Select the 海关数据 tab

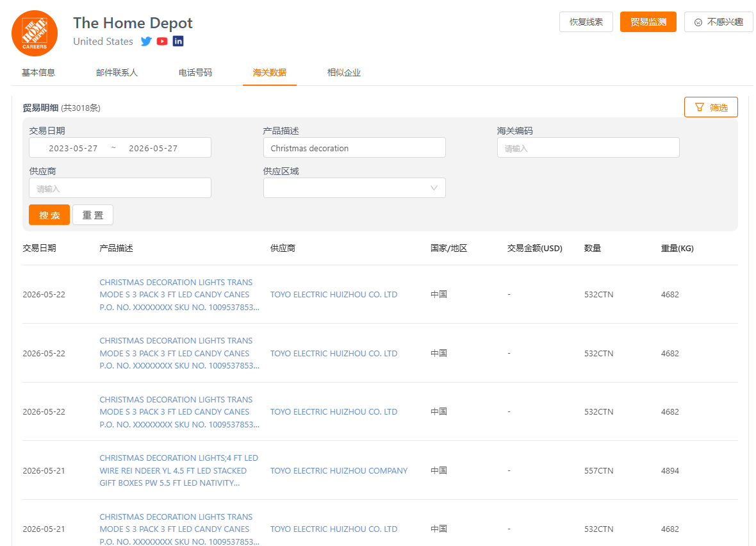pyautogui.click(x=270, y=73)
